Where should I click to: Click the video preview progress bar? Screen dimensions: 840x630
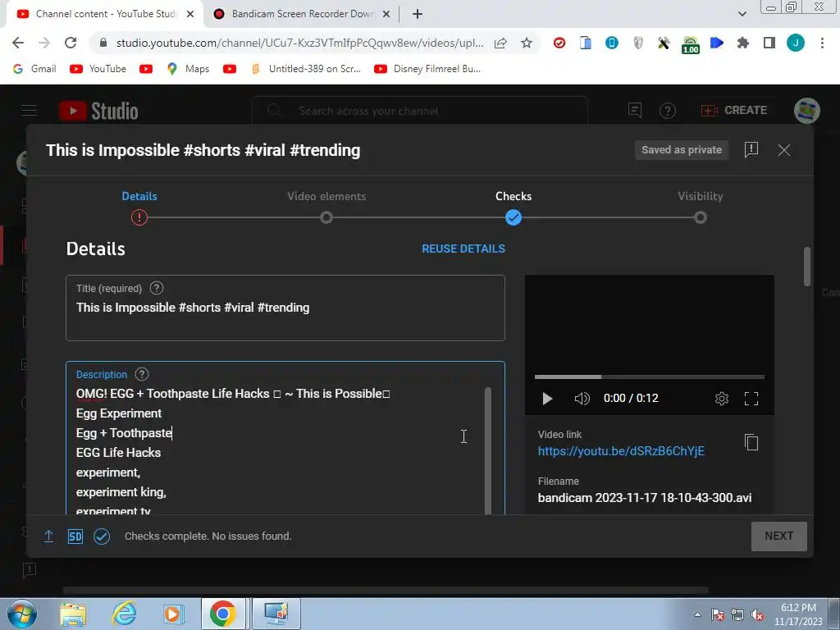pos(650,377)
